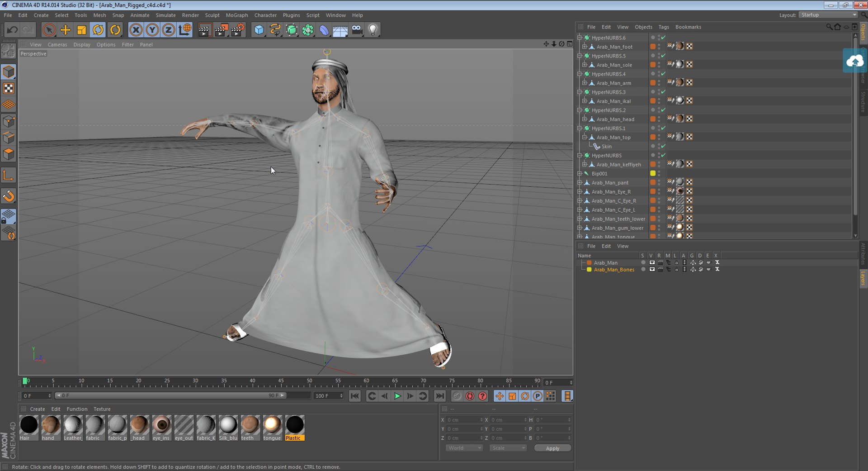The image size is (868, 471).
Task: Toggle X axis lock
Action: click(136, 30)
